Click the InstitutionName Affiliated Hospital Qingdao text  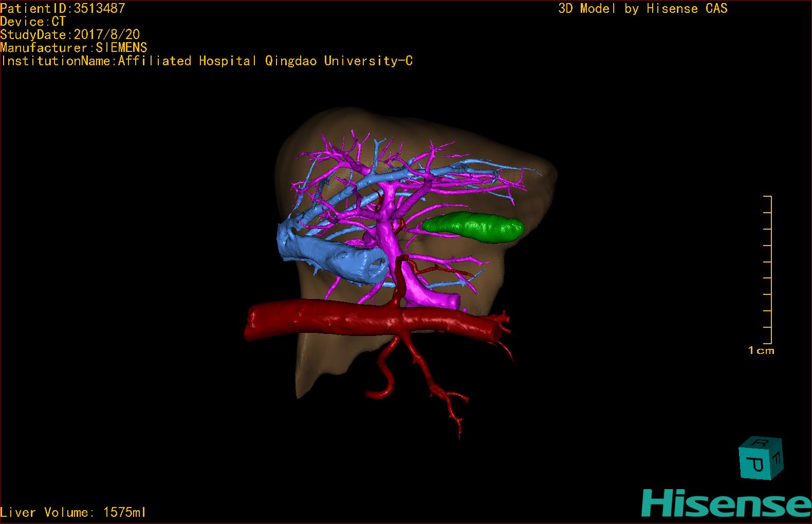click(207, 61)
